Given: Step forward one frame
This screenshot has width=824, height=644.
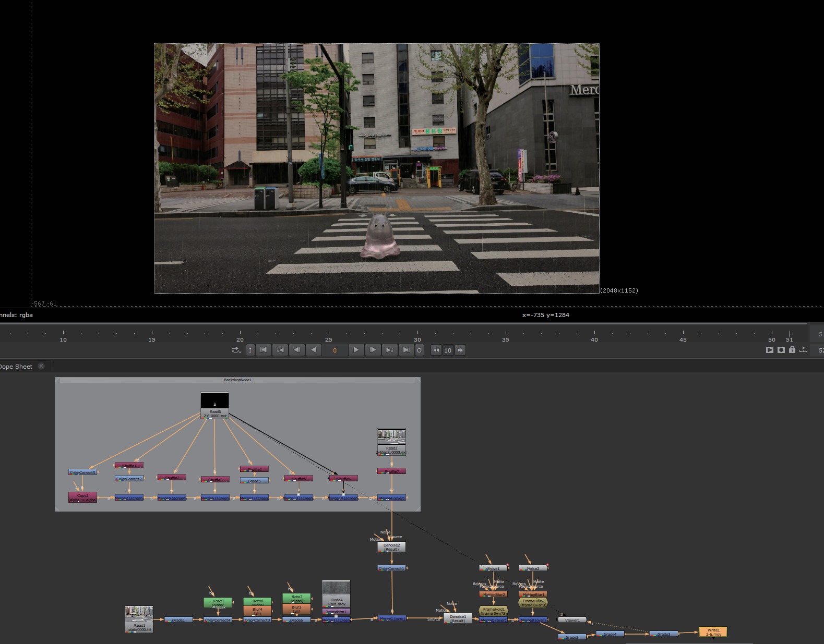Looking at the screenshot, I should pyautogui.click(x=373, y=350).
